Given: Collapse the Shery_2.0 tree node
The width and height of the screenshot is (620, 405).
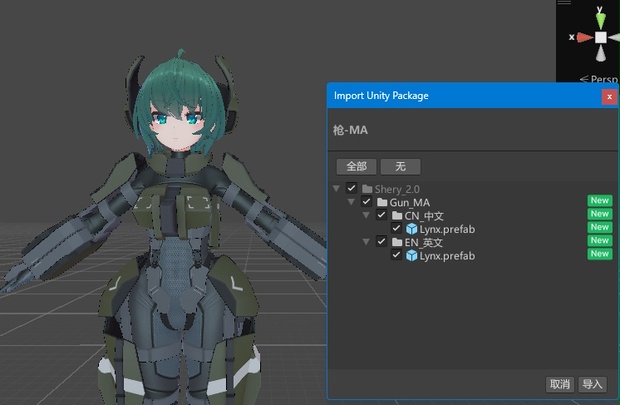Looking at the screenshot, I should point(336,189).
